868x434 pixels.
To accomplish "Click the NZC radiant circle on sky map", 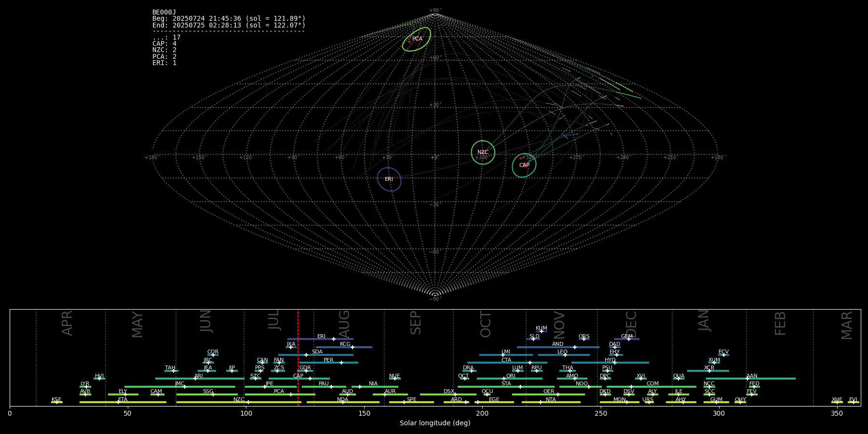I will [483, 152].
